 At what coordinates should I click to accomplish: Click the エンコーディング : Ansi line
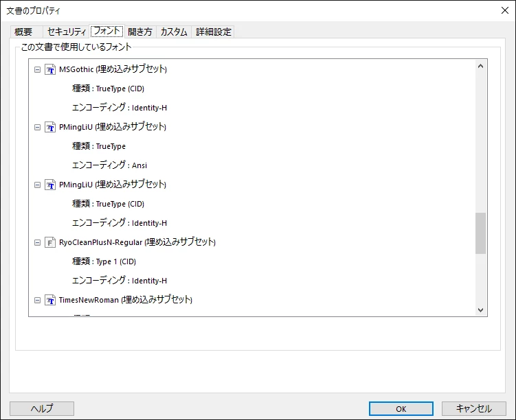pyautogui.click(x=109, y=165)
